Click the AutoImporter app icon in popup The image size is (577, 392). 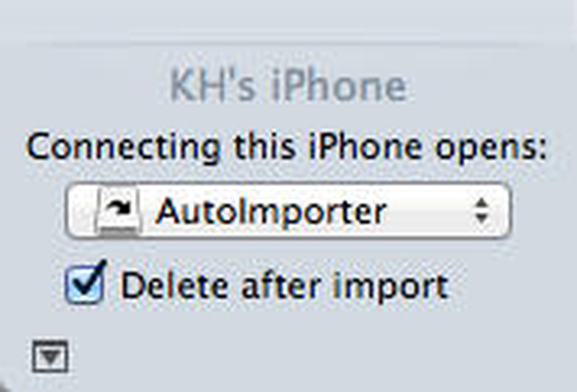(x=118, y=211)
